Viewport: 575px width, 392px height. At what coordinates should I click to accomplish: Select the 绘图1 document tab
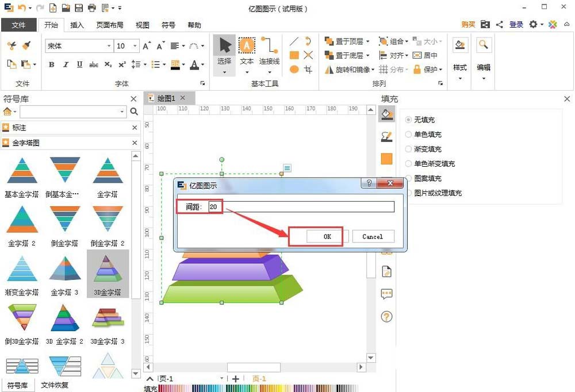(x=166, y=98)
